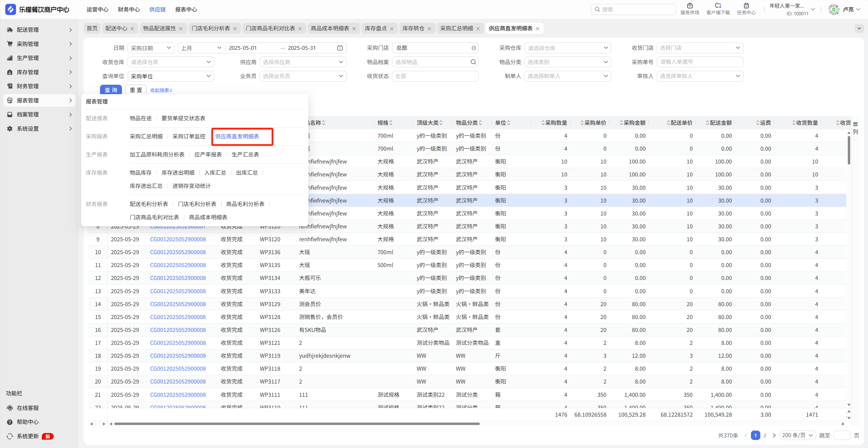Viewport: 868px width, 448px height.
Task: Click the 配送管理 truck icon in sidebar
Action: [x=10, y=30]
